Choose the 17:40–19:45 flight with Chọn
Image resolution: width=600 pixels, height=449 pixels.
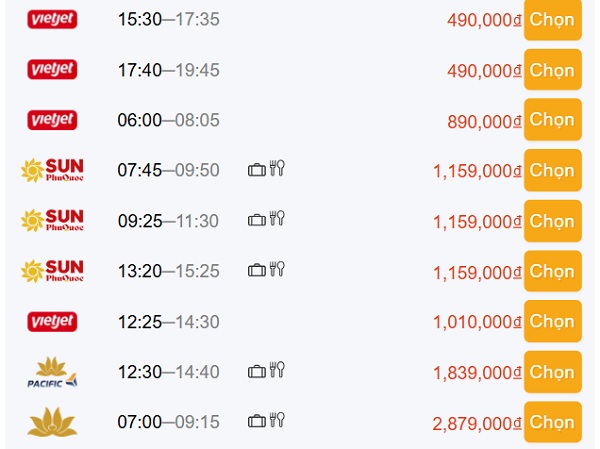[x=552, y=70]
